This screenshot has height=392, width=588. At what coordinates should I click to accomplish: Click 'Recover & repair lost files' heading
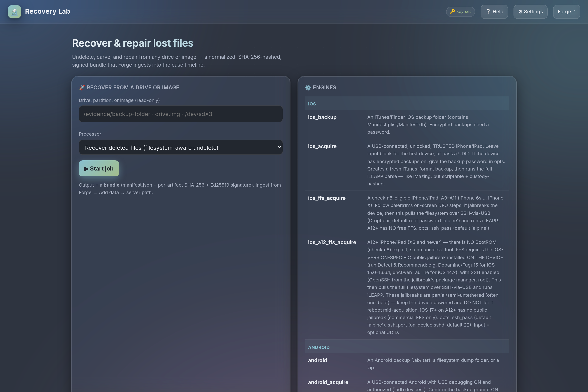pos(132,43)
